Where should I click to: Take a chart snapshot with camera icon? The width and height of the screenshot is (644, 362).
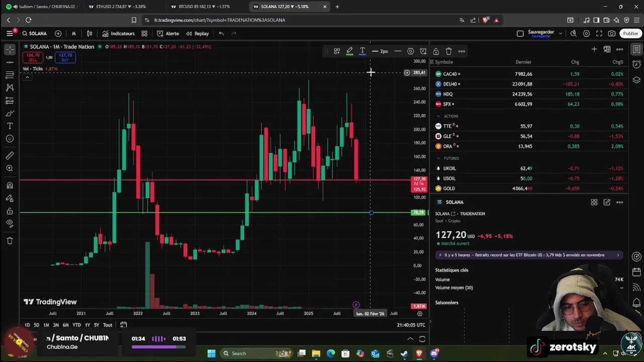pos(611,34)
